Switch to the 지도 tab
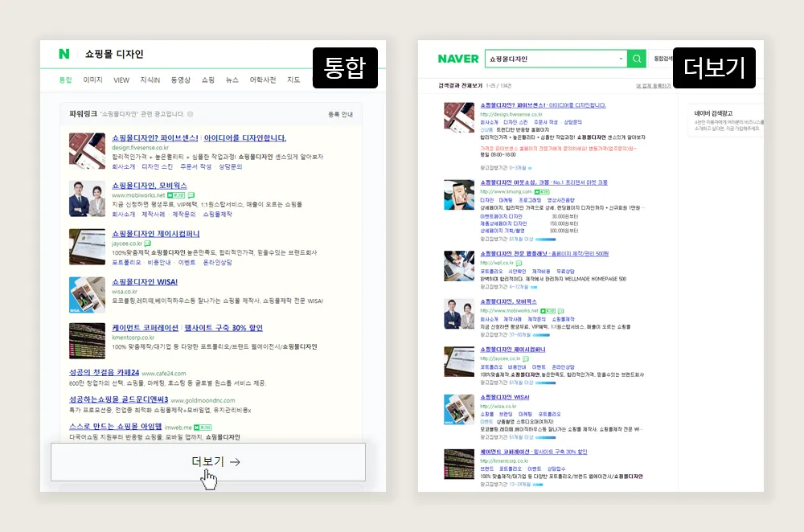This screenshot has height=532, width=804. point(293,80)
